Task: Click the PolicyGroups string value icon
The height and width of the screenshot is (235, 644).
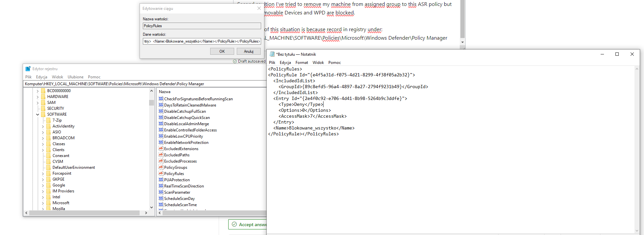Action: tap(161, 167)
